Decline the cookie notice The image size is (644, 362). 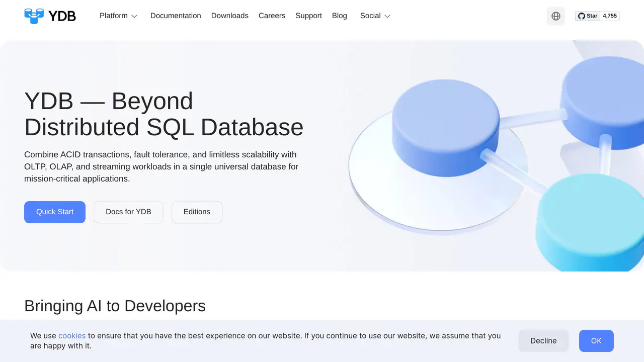pos(543,340)
